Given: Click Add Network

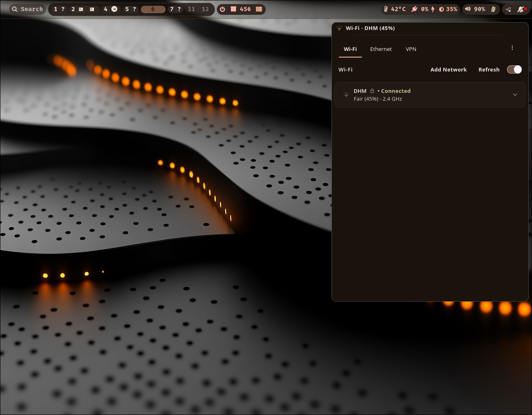Looking at the screenshot, I should [449, 69].
